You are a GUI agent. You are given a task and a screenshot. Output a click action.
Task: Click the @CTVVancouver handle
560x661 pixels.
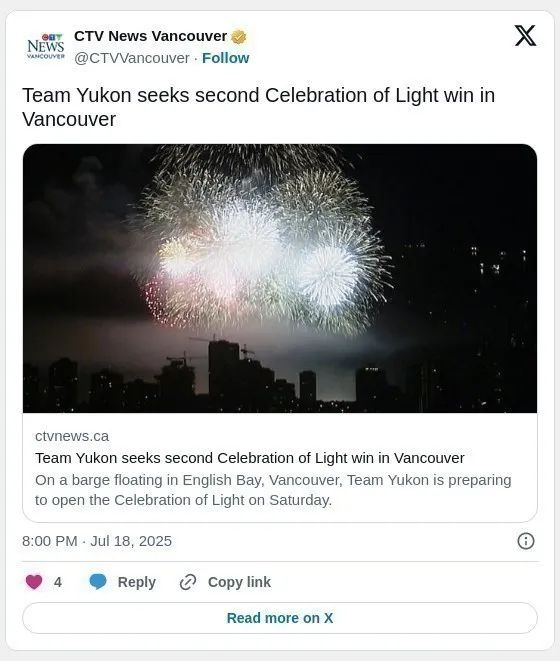[x=132, y=58]
